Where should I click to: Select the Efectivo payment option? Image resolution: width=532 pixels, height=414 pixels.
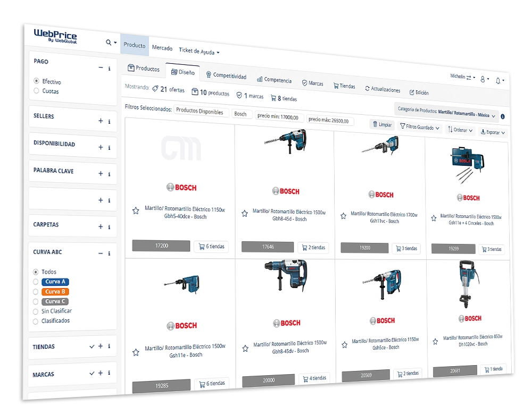(x=36, y=81)
